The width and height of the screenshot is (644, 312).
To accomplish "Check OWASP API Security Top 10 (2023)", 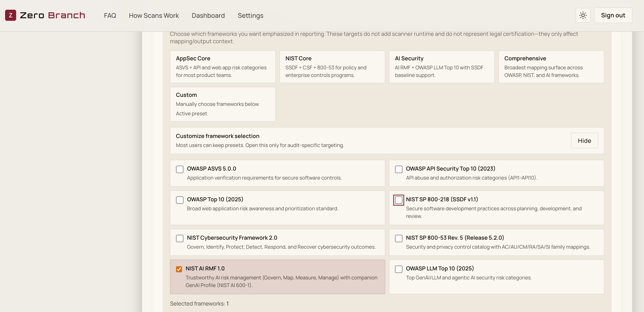I will (x=398, y=169).
